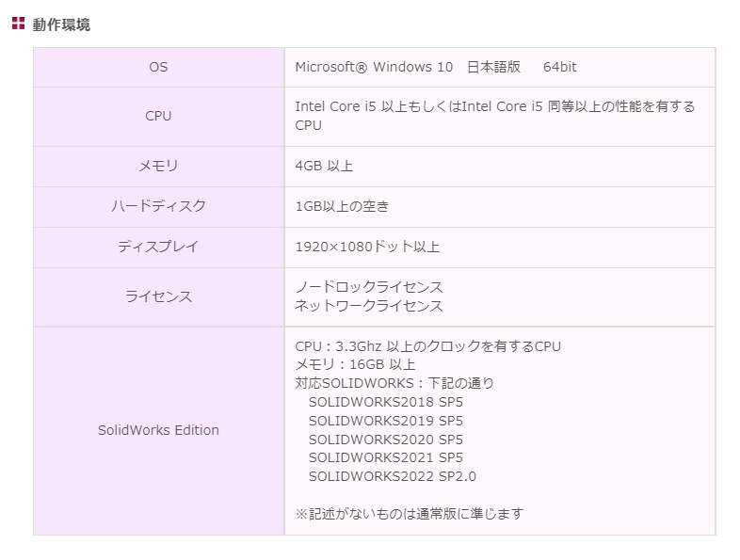Screen dimensions: 740x560
Task: Click the ノードロックライセンス line
Action: (369, 287)
